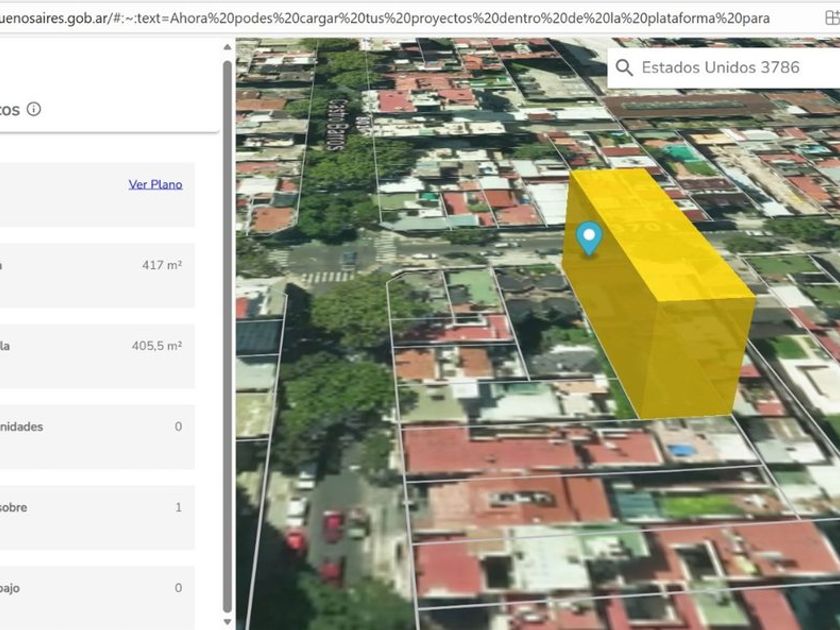Viewport: 840px width, 630px height.
Task: Click the 405,5 m² value
Action: pyautogui.click(x=157, y=346)
